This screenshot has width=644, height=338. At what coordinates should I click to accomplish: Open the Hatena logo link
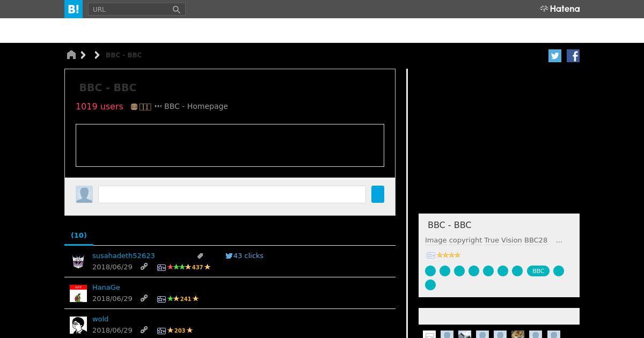point(560,9)
